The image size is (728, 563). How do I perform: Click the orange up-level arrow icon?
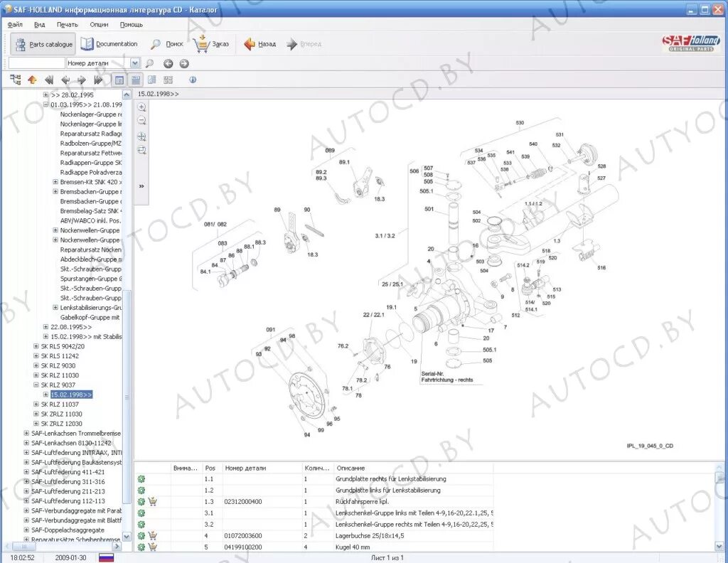[x=32, y=80]
